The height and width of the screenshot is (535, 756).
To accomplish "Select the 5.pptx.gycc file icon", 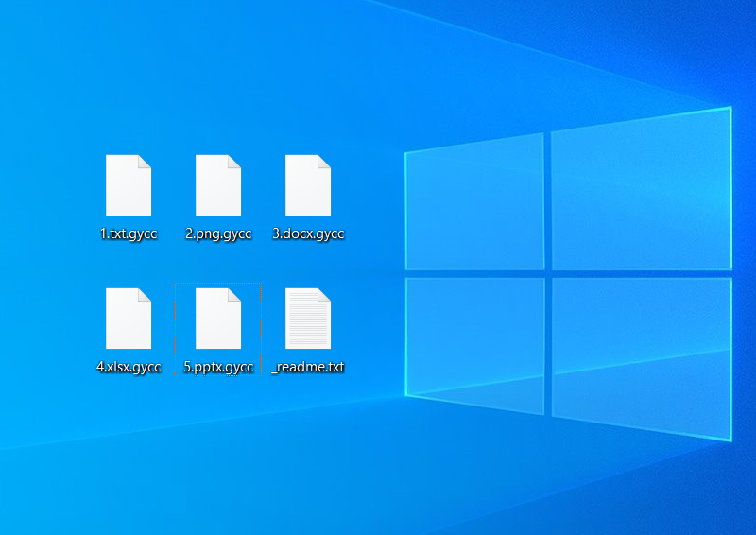I will [x=218, y=319].
